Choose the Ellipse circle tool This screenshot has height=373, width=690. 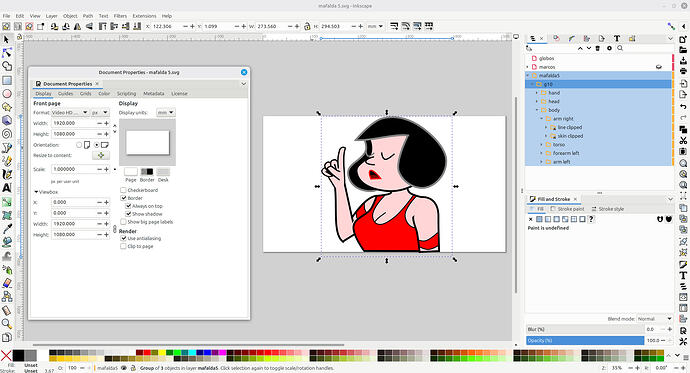[7, 94]
